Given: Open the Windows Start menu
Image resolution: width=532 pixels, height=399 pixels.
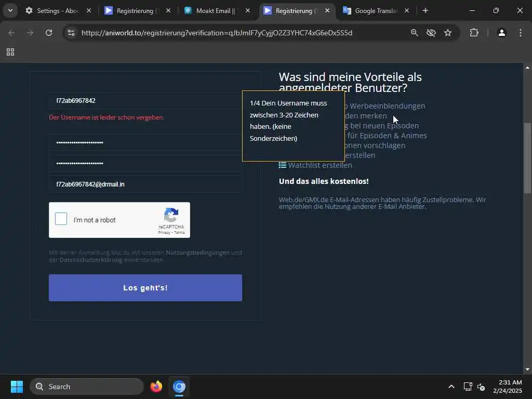Looking at the screenshot, I should point(17,387).
